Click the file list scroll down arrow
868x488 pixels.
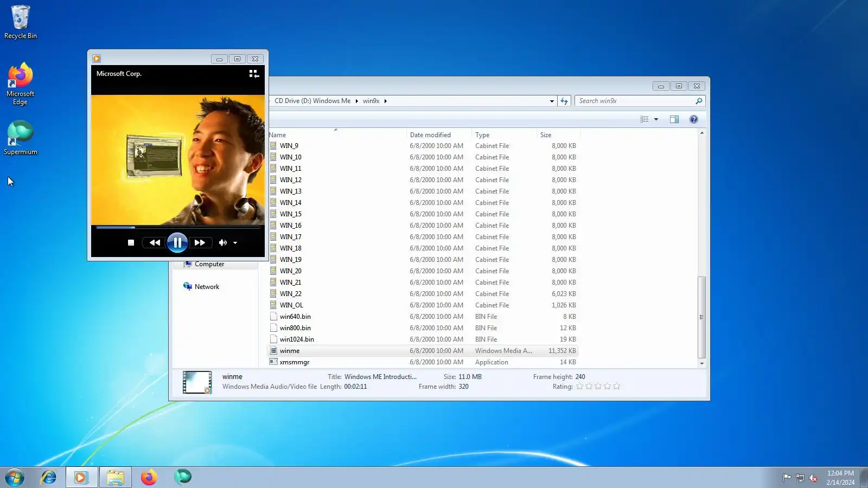pyautogui.click(x=702, y=364)
